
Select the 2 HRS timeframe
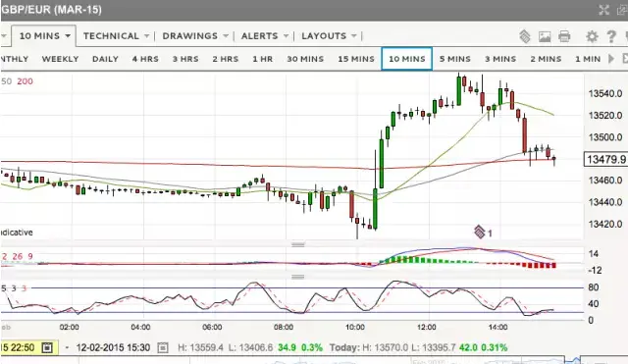pyautogui.click(x=226, y=59)
